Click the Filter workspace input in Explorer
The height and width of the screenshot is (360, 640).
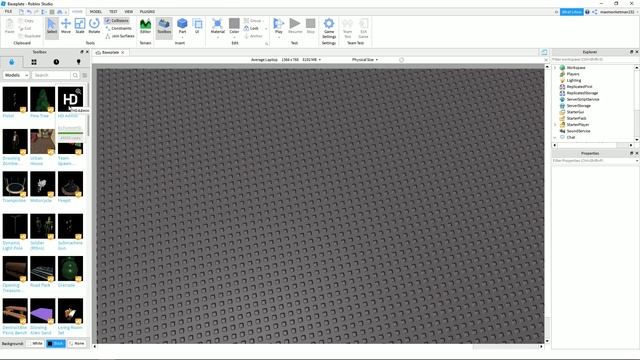[593, 60]
